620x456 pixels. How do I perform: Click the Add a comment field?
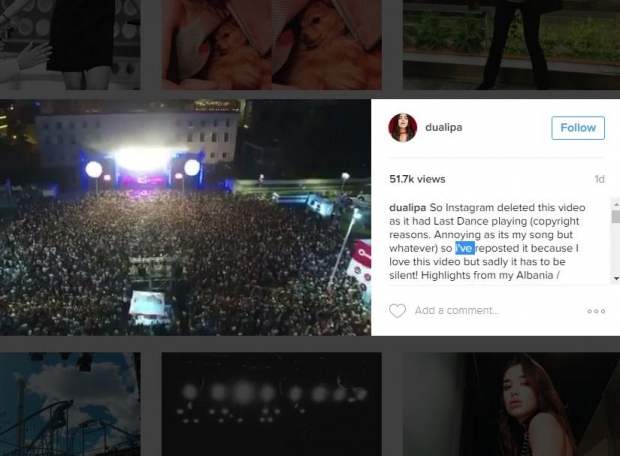click(457, 310)
